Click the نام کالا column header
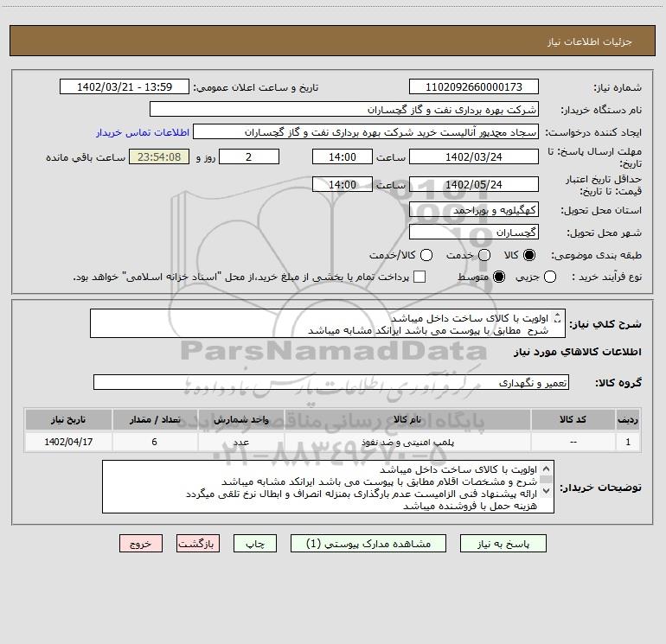The width and height of the screenshot is (666, 644). pos(407,419)
